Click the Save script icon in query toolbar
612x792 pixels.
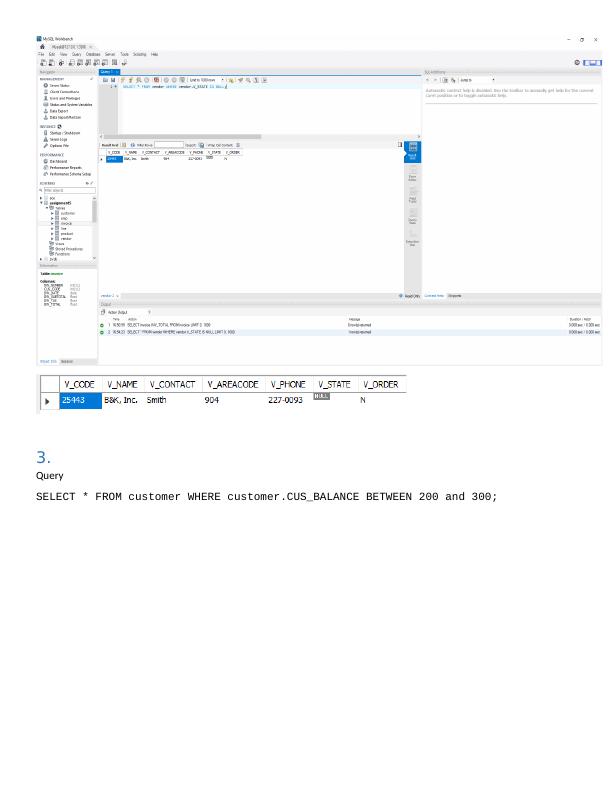coord(112,80)
